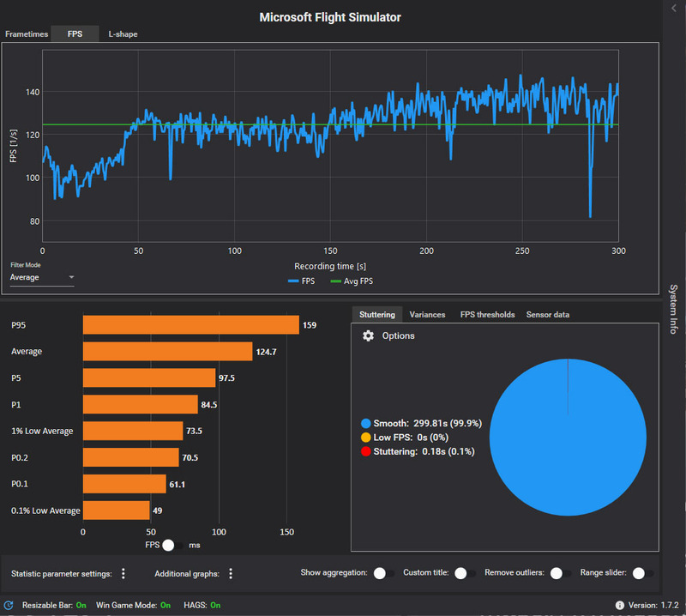Click the 'FPS [1/s]' vertical axis label
Image resolution: width=686 pixels, height=616 pixels.
(14, 146)
